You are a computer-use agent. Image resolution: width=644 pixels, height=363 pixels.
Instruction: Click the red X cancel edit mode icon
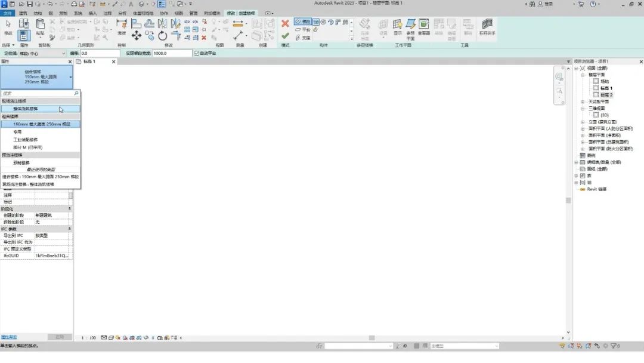coord(285,23)
